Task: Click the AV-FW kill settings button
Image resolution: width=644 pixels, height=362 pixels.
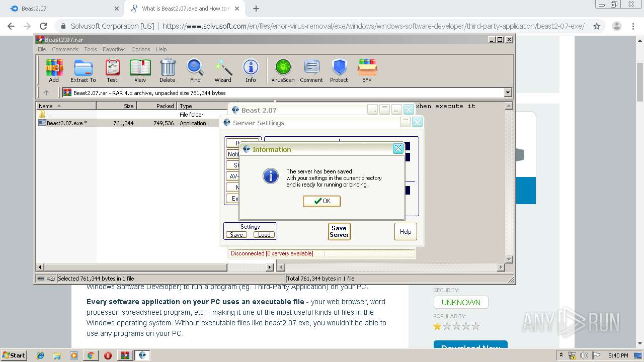Action: (x=232, y=176)
